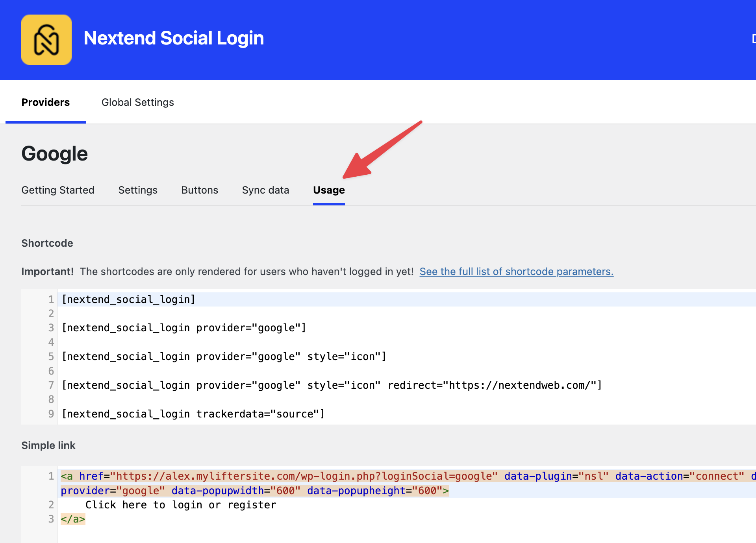This screenshot has height=543, width=756.
Task: Click the trackerdata="source" shortcode line
Action: click(x=193, y=414)
